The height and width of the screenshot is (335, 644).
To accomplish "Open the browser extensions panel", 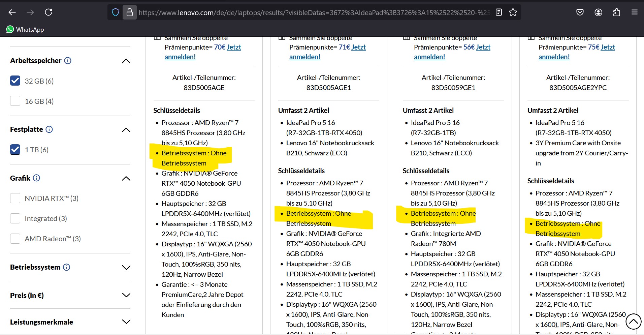I will click(616, 12).
